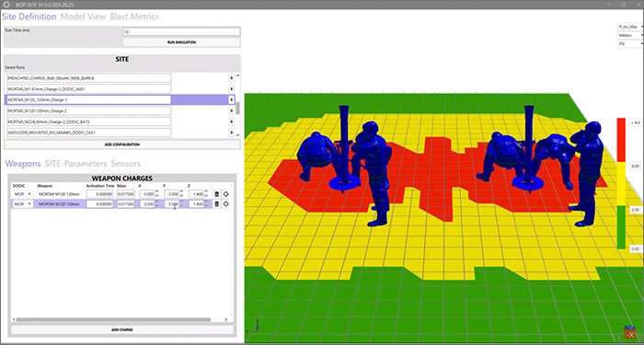
Task: Click Activation Time field on first charge row
Action: click(x=99, y=193)
